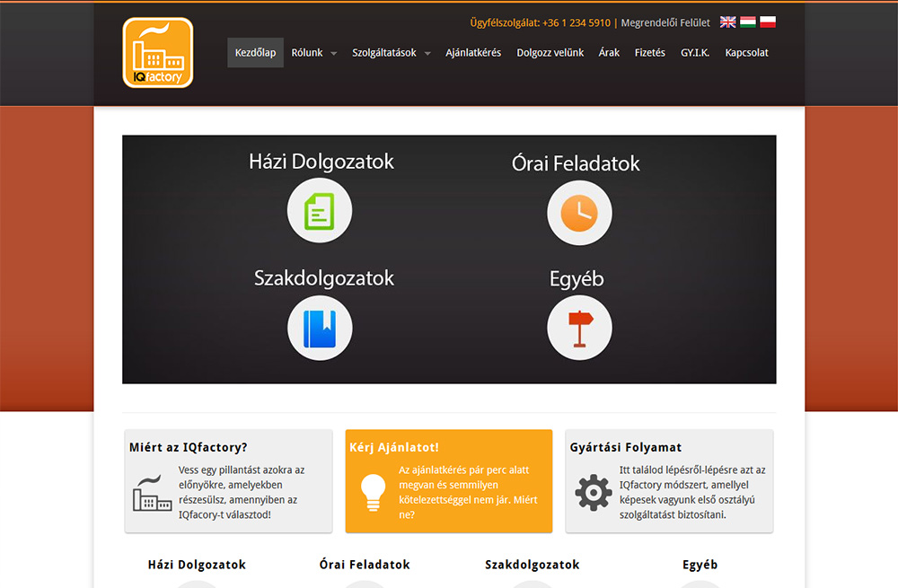The height and width of the screenshot is (588, 898).
Task: Click the Órai Feladatok banner title
Action: point(576,163)
